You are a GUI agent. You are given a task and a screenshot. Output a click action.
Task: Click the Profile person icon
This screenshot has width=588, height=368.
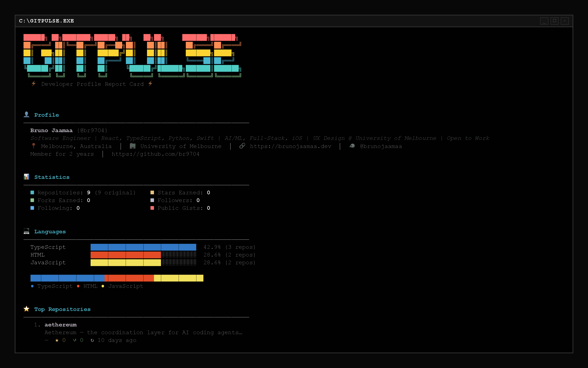point(26,114)
